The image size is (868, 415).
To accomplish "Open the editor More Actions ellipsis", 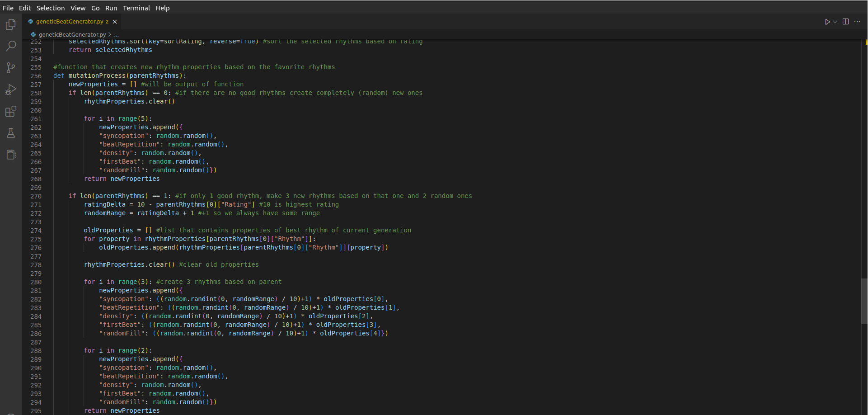I will point(857,22).
